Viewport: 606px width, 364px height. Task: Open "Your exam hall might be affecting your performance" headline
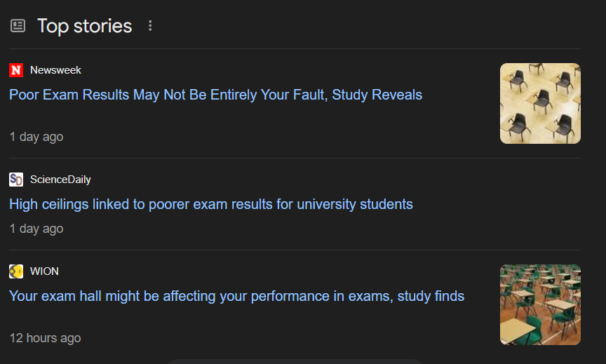tap(236, 296)
